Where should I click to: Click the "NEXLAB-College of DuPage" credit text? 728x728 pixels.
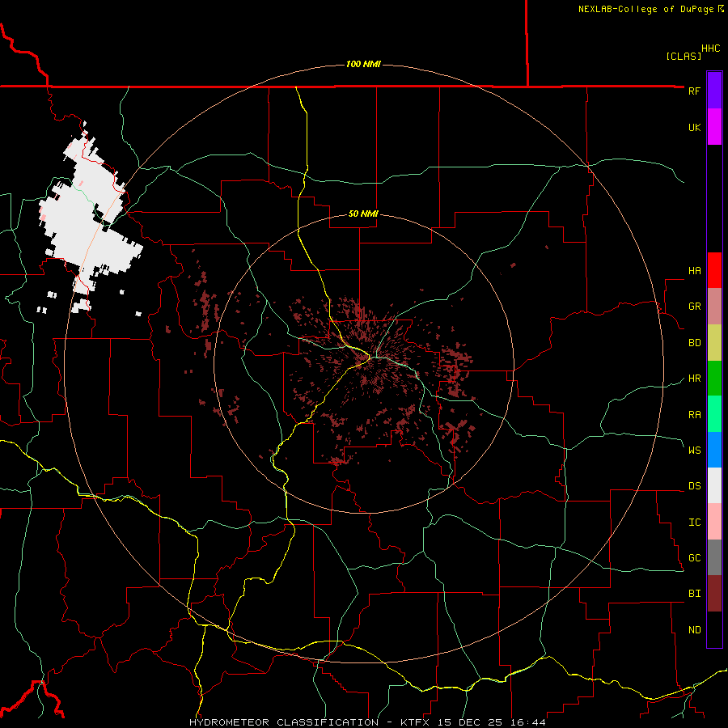[645, 9]
